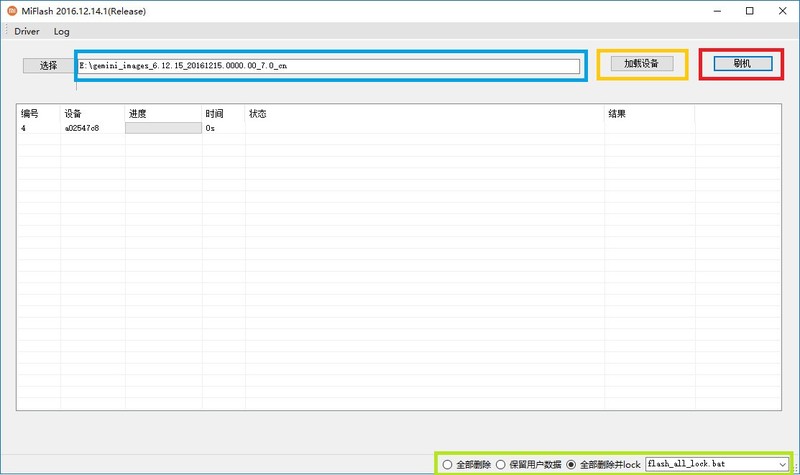The width and height of the screenshot is (800, 475).
Task: Click the 0s time cell
Action: (x=210, y=128)
